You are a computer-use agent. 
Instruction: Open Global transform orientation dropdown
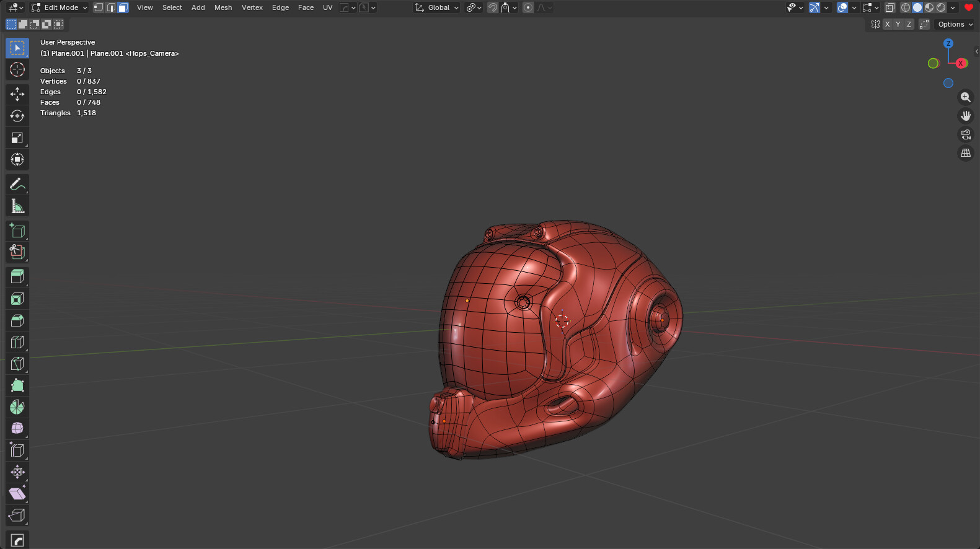438,7
